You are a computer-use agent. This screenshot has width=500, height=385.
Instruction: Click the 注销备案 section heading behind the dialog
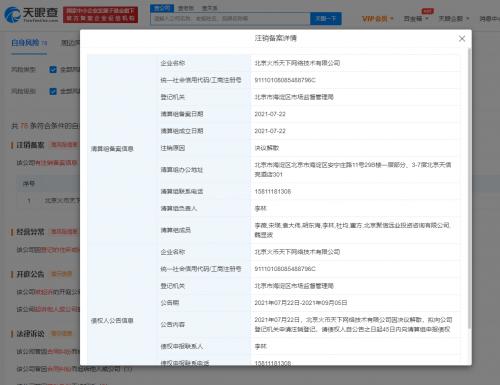pyautogui.click(x=30, y=145)
